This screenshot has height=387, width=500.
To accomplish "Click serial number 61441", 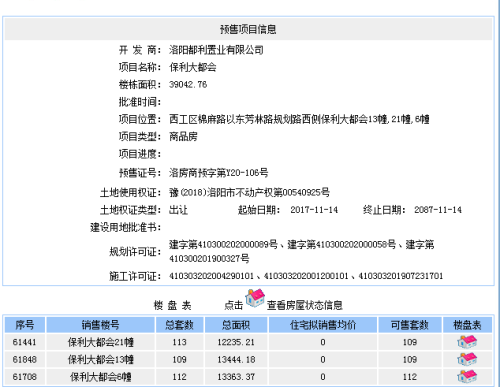I will click(25, 342).
